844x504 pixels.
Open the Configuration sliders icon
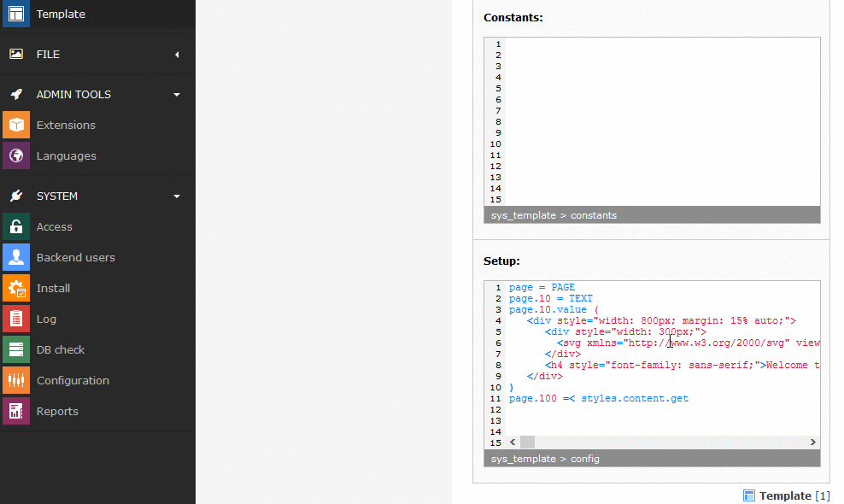tap(16, 380)
